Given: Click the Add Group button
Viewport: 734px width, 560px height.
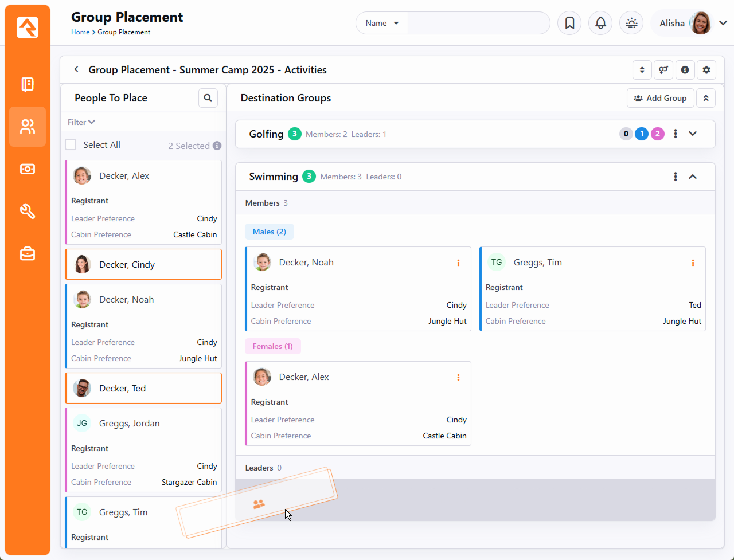Looking at the screenshot, I should (x=660, y=98).
